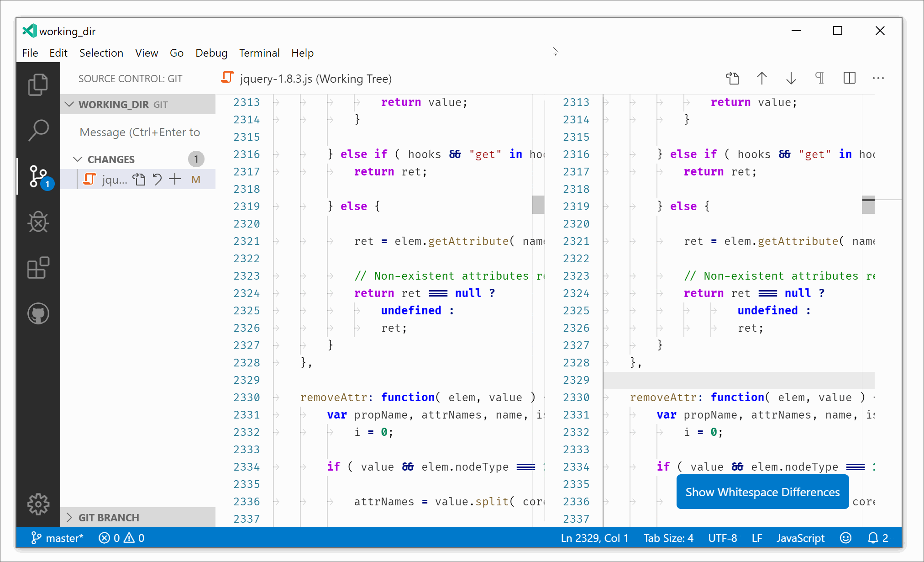Open the Search panel icon
This screenshot has width=924, height=562.
[38, 130]
